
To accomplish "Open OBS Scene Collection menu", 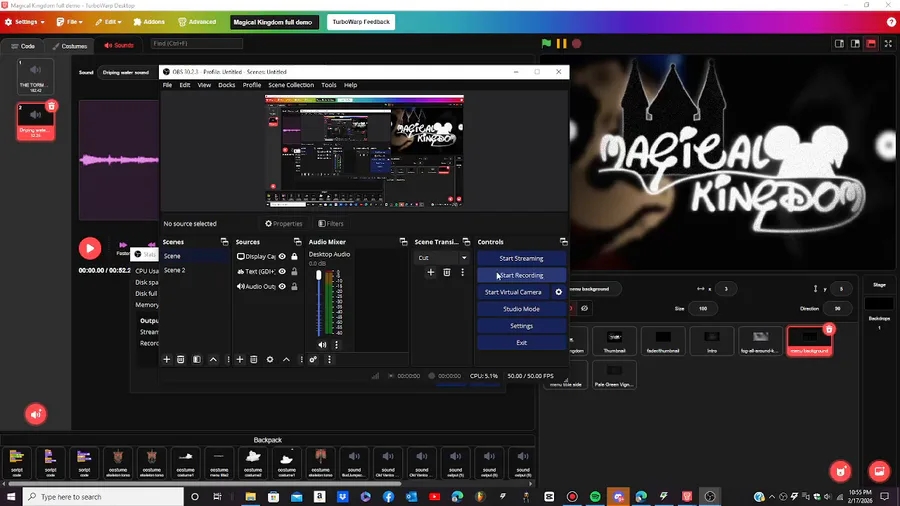I will click(x=291, y=85).
